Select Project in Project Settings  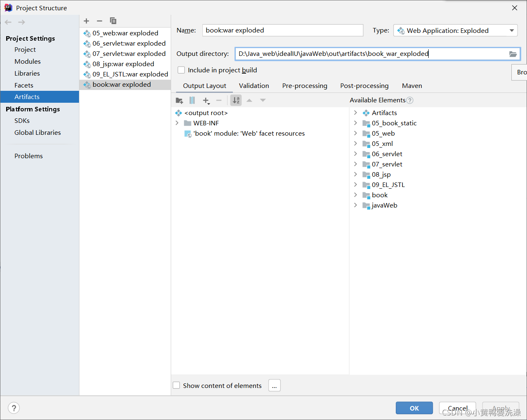pos(25,50)
